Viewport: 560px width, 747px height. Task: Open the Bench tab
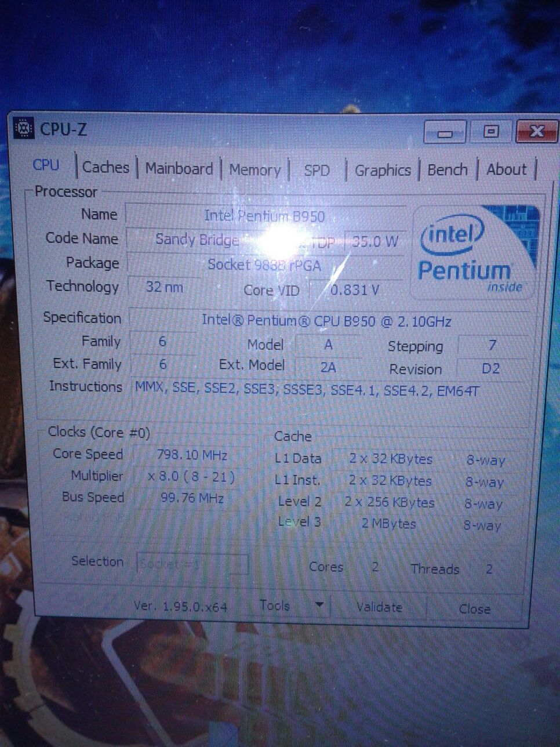(448, 170)
